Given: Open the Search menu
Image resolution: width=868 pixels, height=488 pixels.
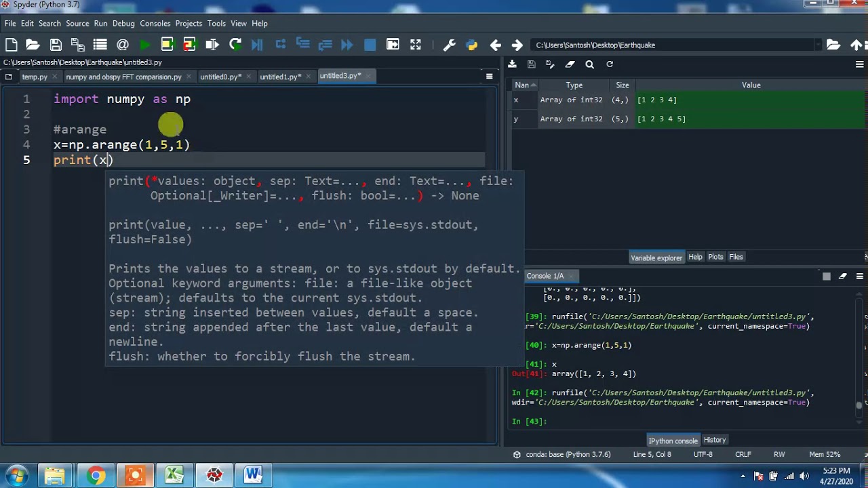Looking at the screenshot, I should [50, 23].
